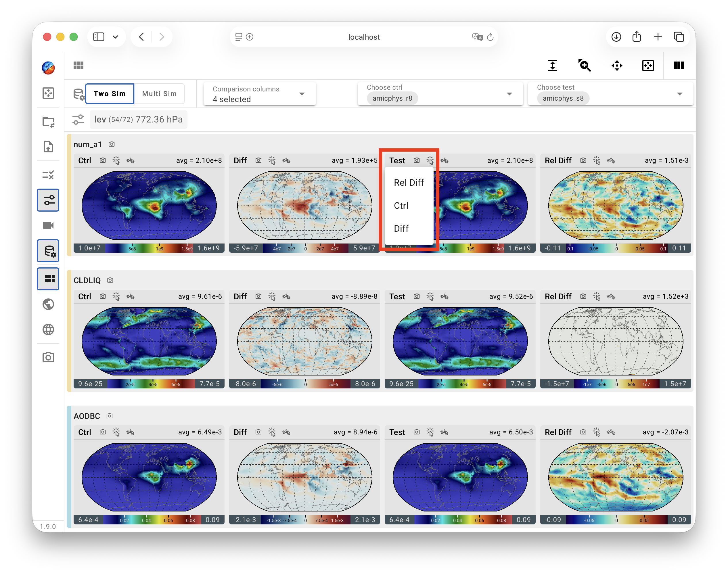This screenshot has height=575, width=728.
Task: Click the Safari share button
Action: (x=636, y=37)
